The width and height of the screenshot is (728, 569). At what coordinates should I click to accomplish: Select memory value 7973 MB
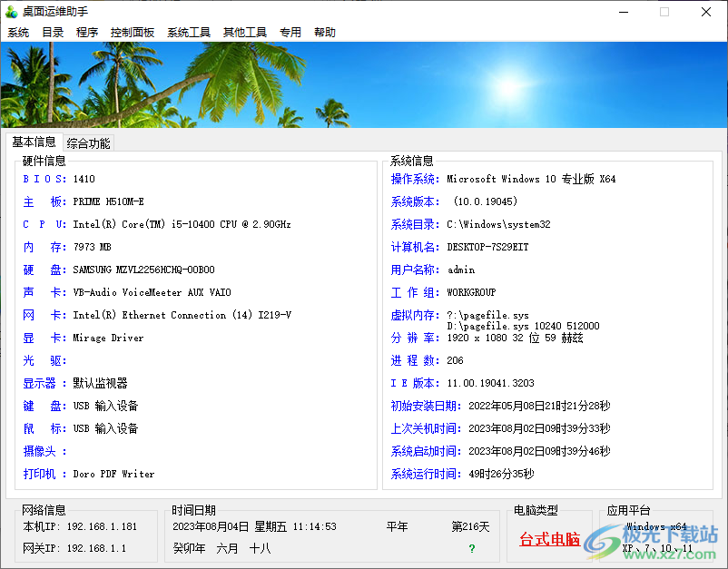tap(92, 247)
